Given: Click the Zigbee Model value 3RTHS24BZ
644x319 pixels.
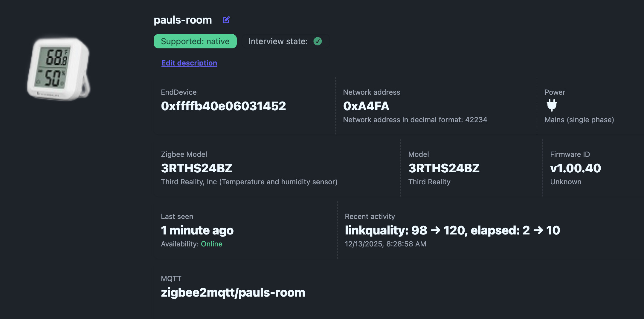Looking at the screenshot, I should (x=196, y=168).
